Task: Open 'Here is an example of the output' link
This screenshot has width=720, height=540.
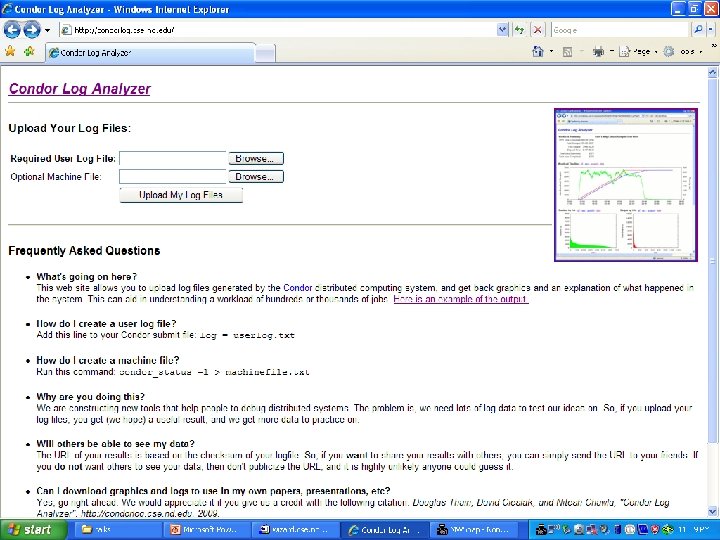Action: click(x=461, y=299)
